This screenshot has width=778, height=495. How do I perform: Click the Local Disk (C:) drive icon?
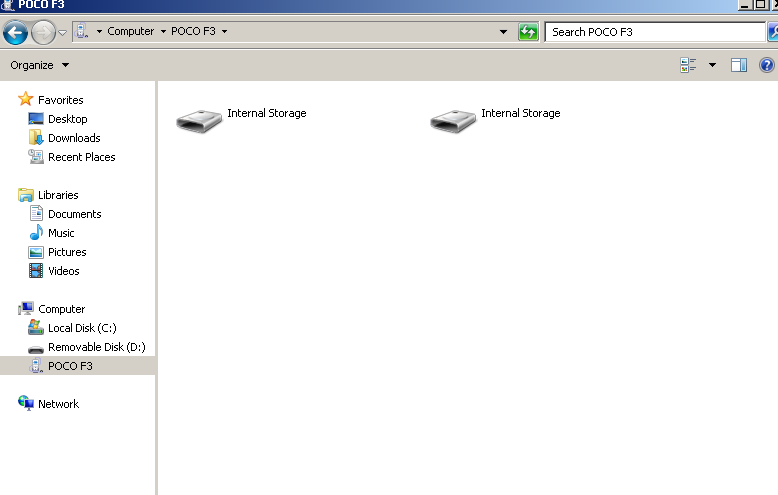36,327
